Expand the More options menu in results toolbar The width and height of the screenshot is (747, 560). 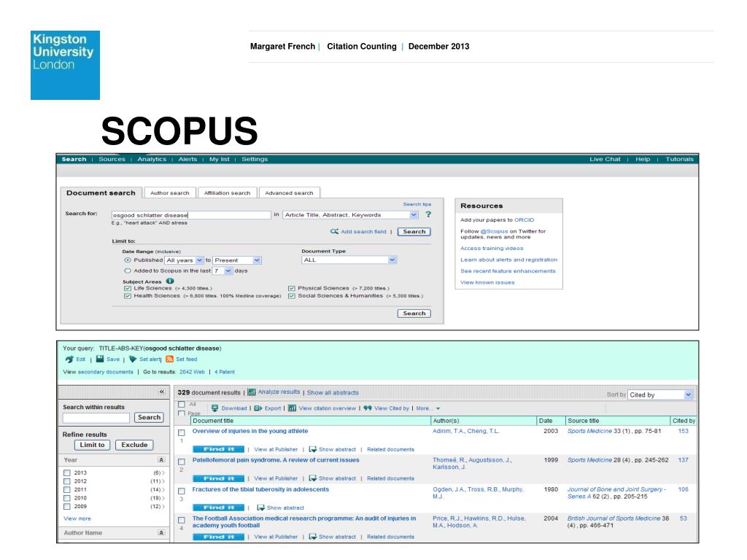(x=427, y=408)
